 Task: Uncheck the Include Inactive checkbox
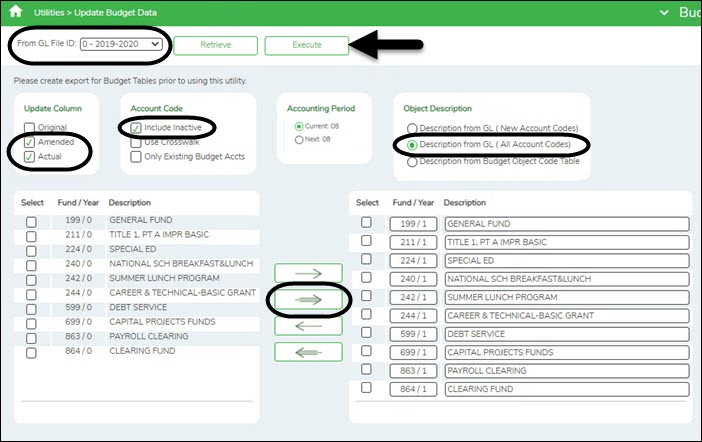click(136, 128)
